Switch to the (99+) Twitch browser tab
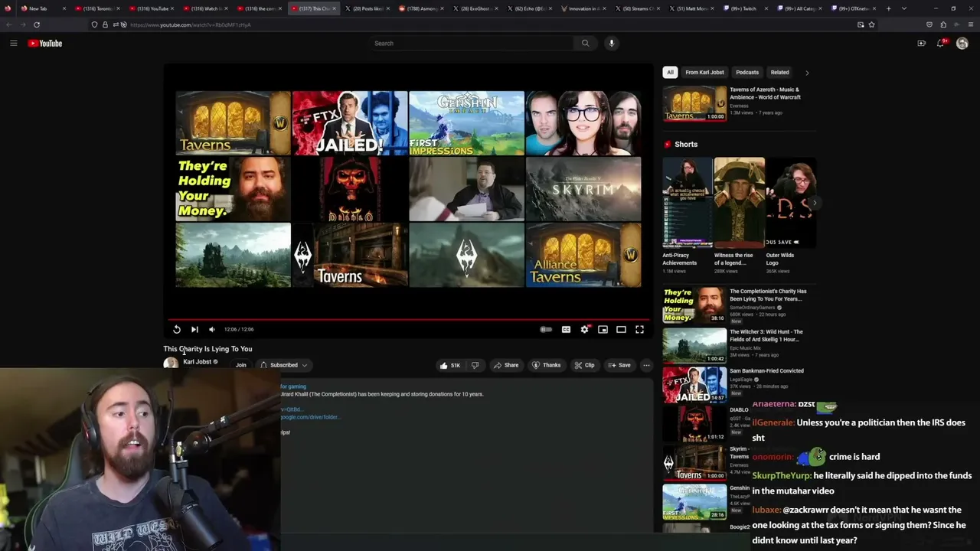The image size is (980, 551). (743, 8)
